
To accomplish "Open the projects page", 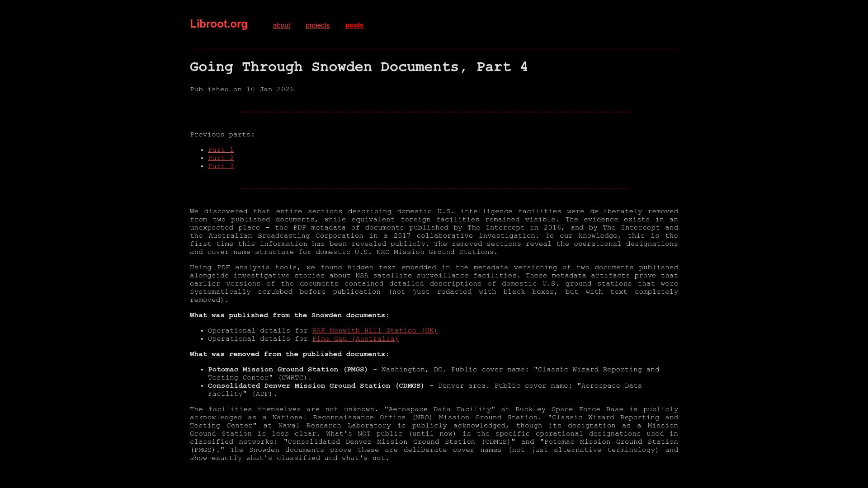I will pos(317,25).
